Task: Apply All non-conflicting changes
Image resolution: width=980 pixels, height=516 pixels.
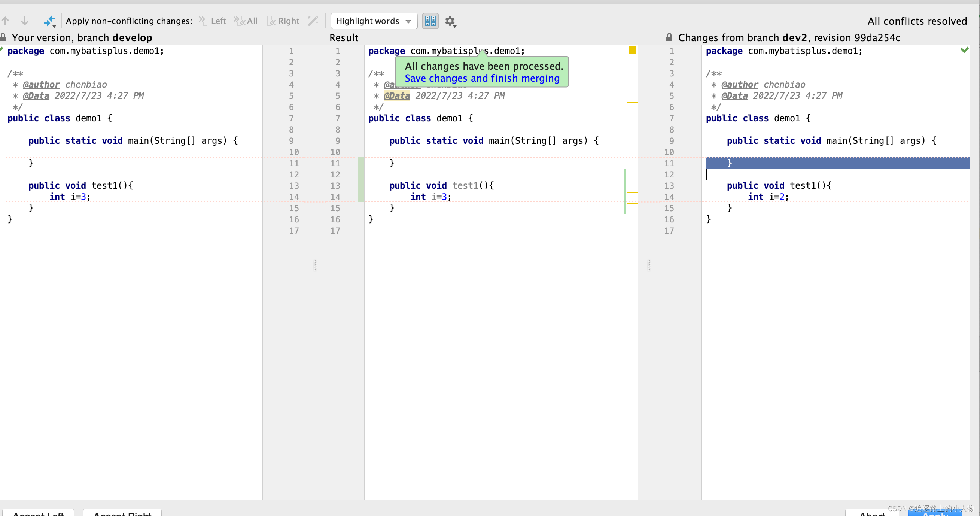Action: 246,21
